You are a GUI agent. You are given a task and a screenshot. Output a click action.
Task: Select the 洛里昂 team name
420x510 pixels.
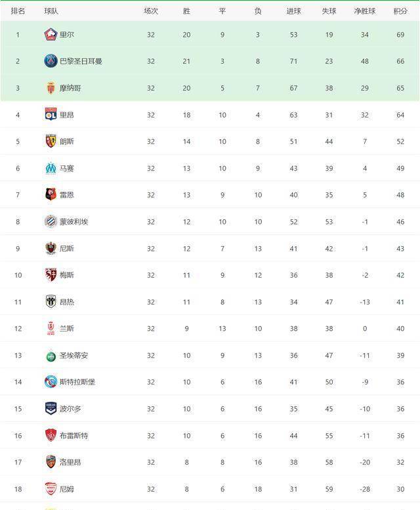70,462
